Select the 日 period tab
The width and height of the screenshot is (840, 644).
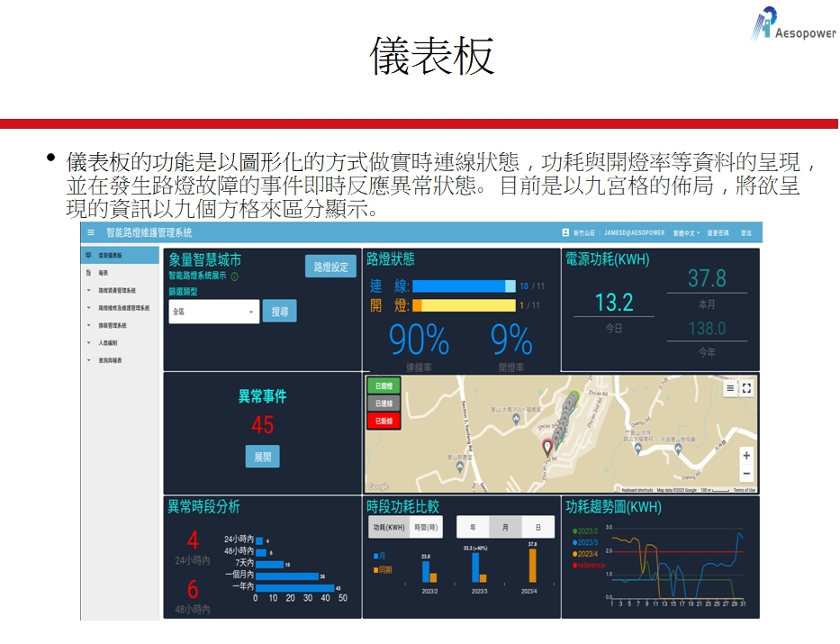pyautogui.click(x=537, y=527)
